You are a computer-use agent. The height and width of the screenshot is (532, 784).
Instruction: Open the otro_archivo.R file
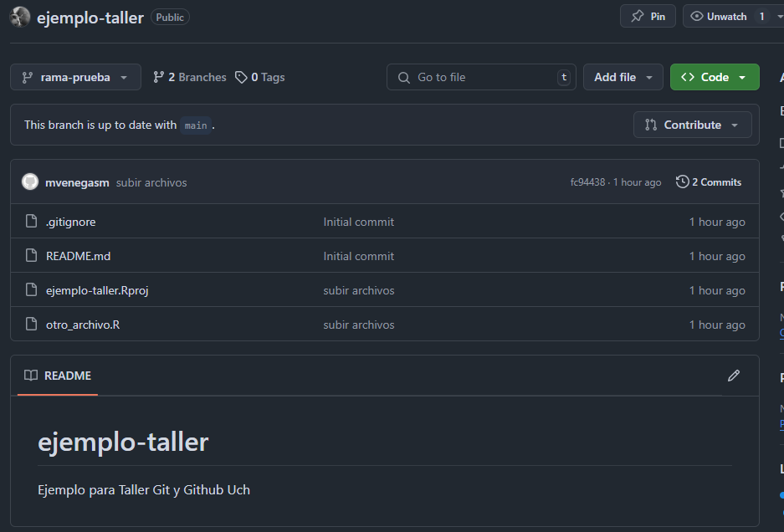83,325
